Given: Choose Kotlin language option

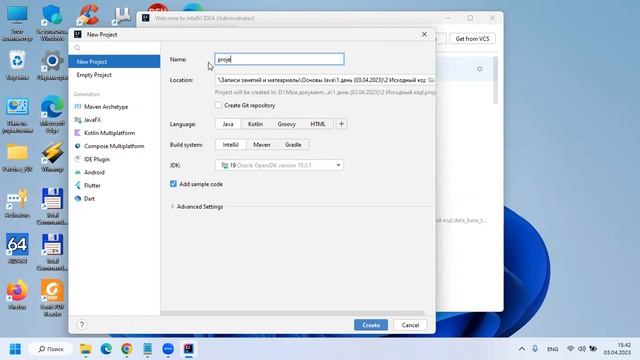Looking at the screenshot, I should [x=256, y=124].
